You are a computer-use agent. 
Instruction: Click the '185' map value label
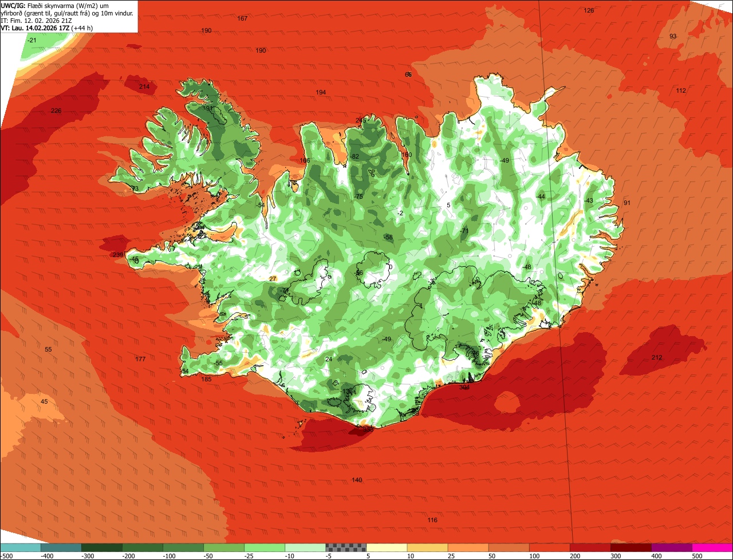click(207, 379)
